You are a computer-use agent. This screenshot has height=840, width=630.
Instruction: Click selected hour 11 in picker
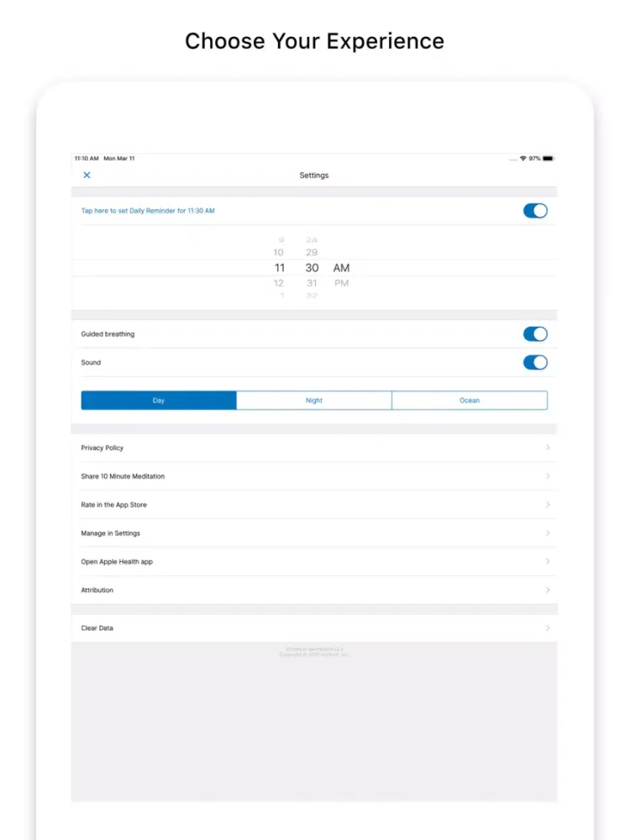pos(280,268)
